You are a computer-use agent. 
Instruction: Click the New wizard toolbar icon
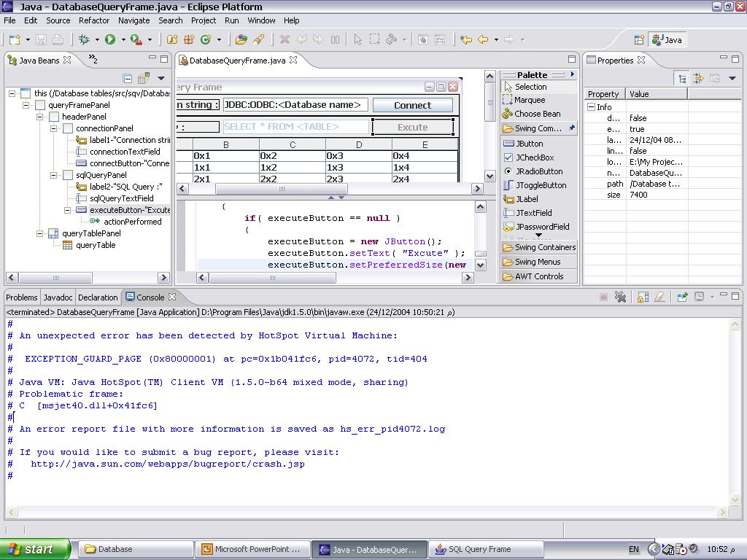pyautogui.click(x=15, y=39)
